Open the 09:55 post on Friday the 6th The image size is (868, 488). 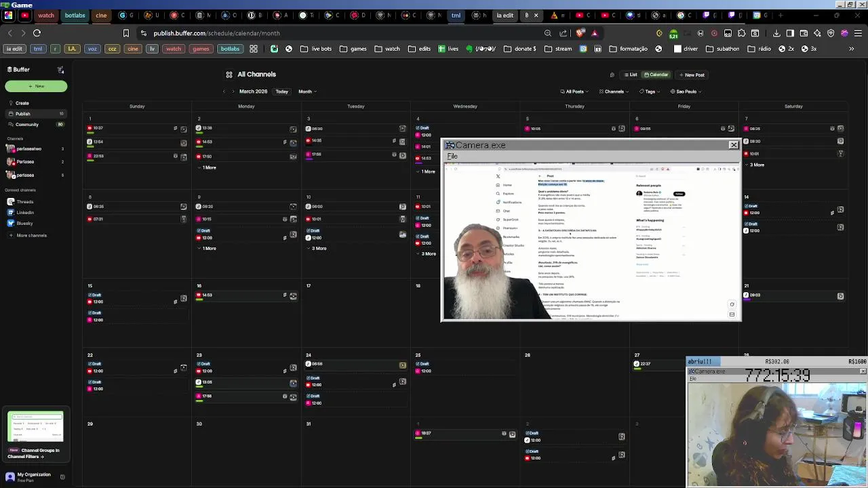coord(684,128)
